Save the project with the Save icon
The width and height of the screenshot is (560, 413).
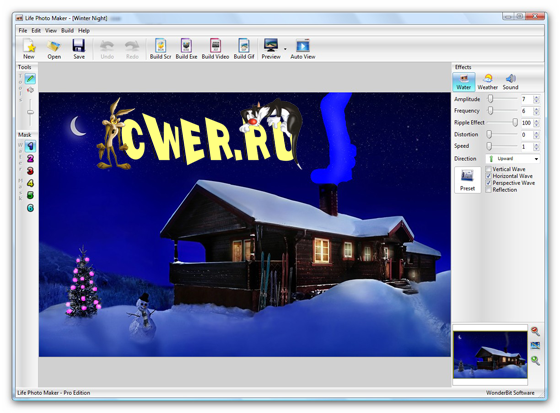[79, 49]
